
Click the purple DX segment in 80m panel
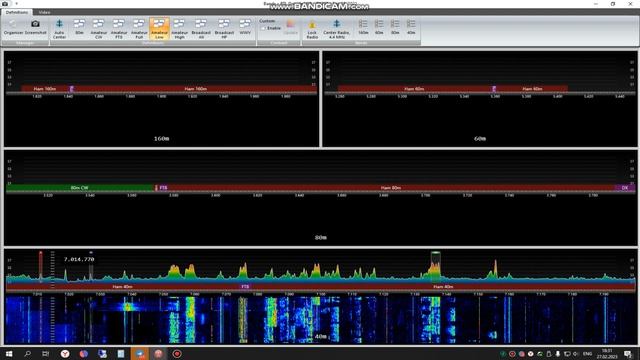coord(624,188)
